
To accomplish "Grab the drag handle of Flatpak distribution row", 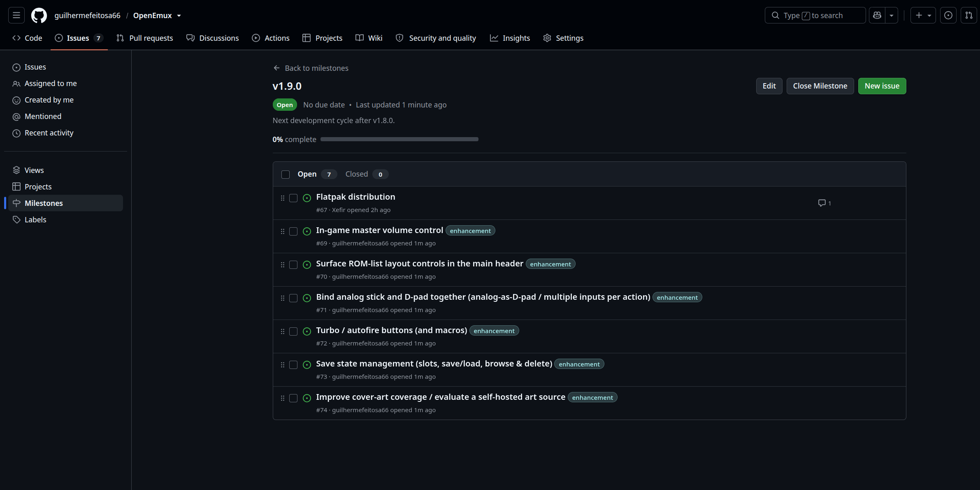I will click(283, 198).
